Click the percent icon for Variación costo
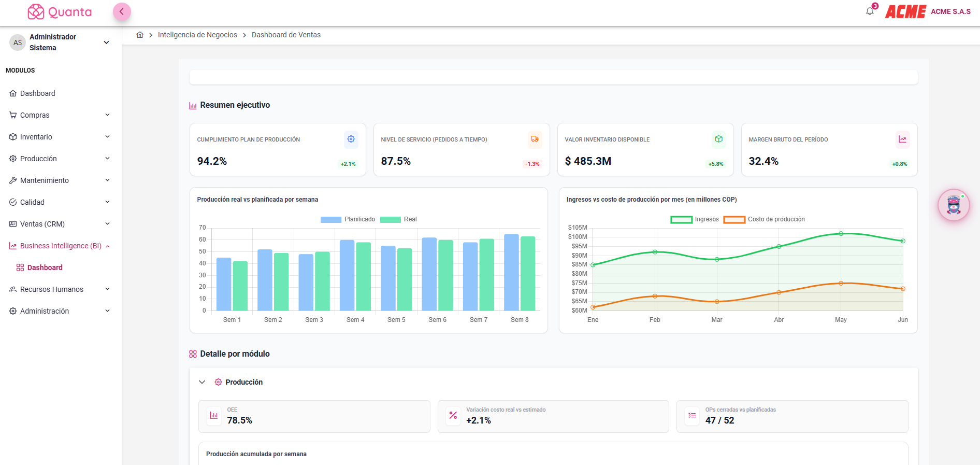This screenshot has height=465, width=980. click(x=453, y=415)
